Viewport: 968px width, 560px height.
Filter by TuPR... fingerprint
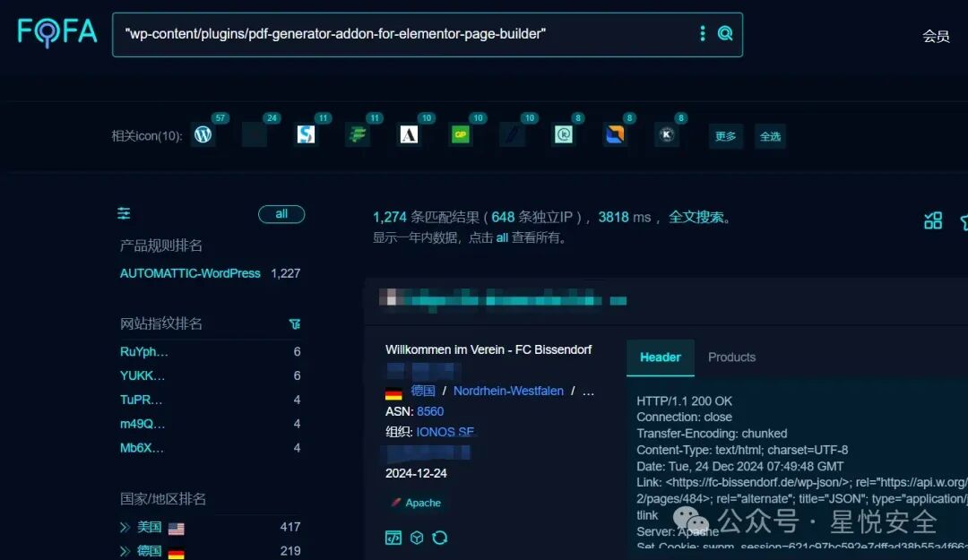[141, 401]
